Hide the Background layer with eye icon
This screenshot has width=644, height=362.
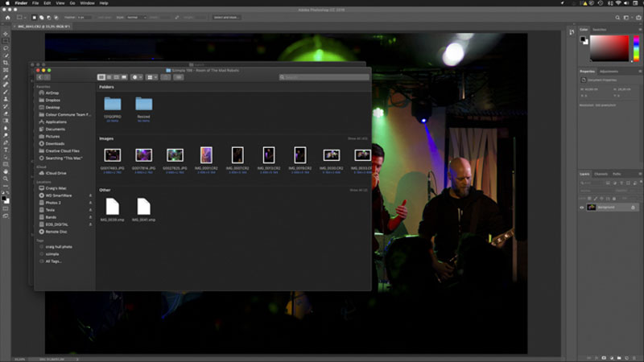tap(581, 208)
